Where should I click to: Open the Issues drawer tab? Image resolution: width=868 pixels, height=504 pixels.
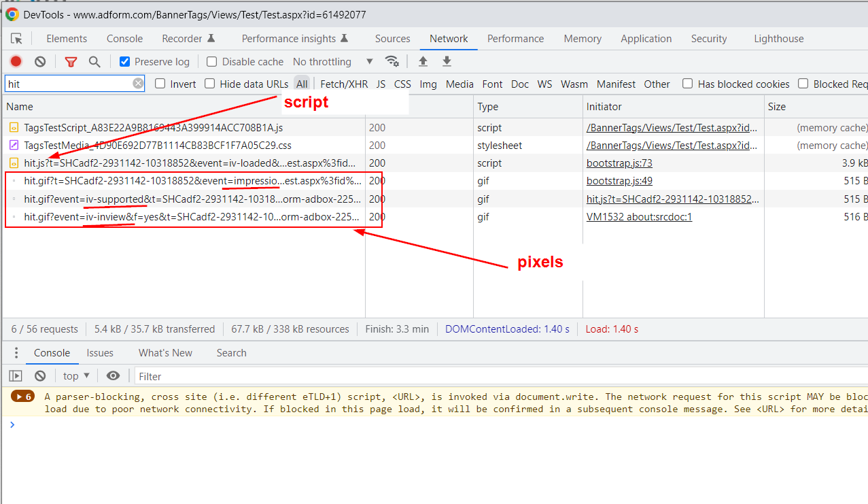100,353
